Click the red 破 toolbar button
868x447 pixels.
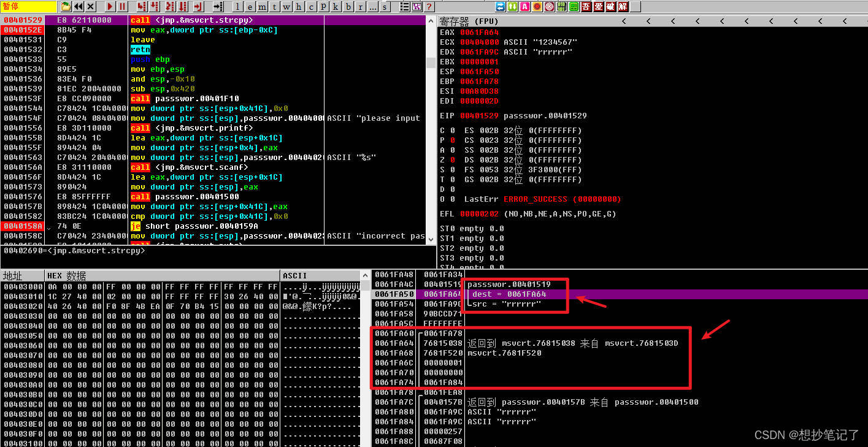[611, 7]
